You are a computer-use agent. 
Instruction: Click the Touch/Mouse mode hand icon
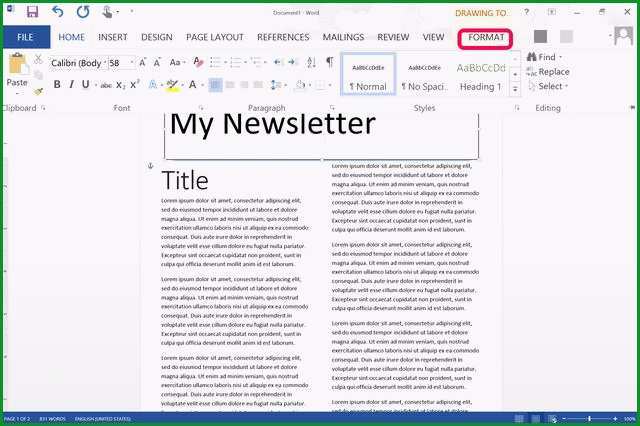pos(107,11)
